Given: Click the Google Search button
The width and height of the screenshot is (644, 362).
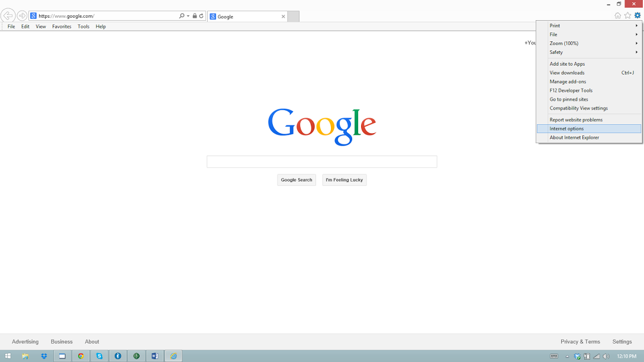Looking at the screenshot, I should (297, 180).
